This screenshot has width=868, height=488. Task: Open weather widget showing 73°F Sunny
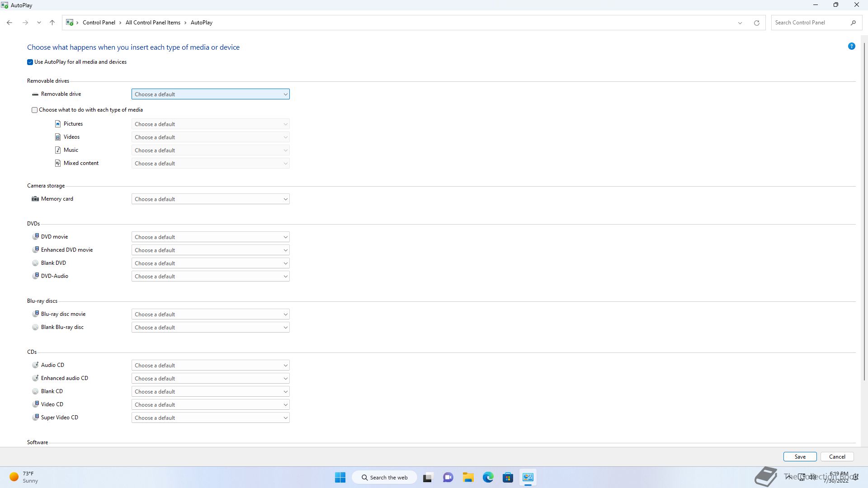point(24,477)
